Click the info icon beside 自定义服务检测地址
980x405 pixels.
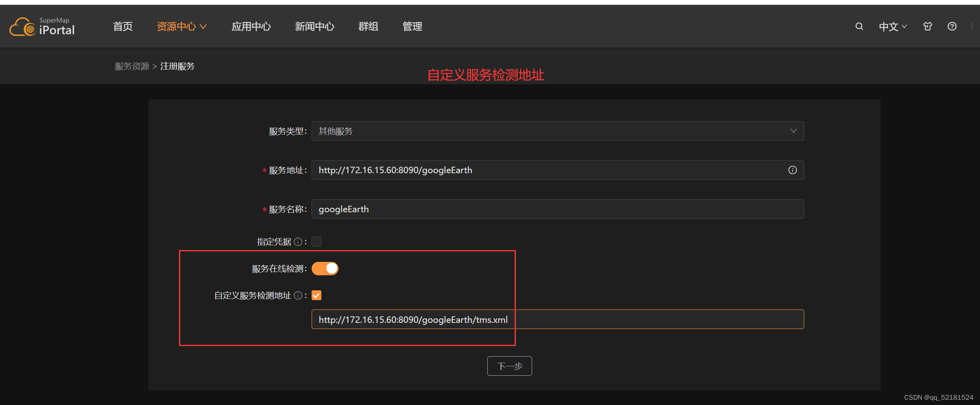pyautogui.click(x=298, y=296)
